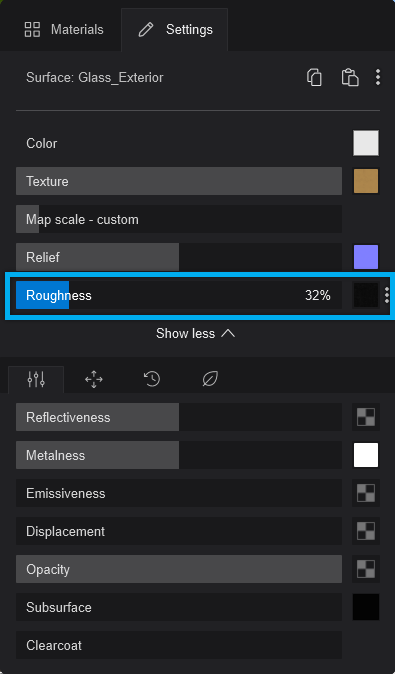Open the brown Texture map thumbnail
The width and height of the screenshot is (395, 674).
pos(366,181)
